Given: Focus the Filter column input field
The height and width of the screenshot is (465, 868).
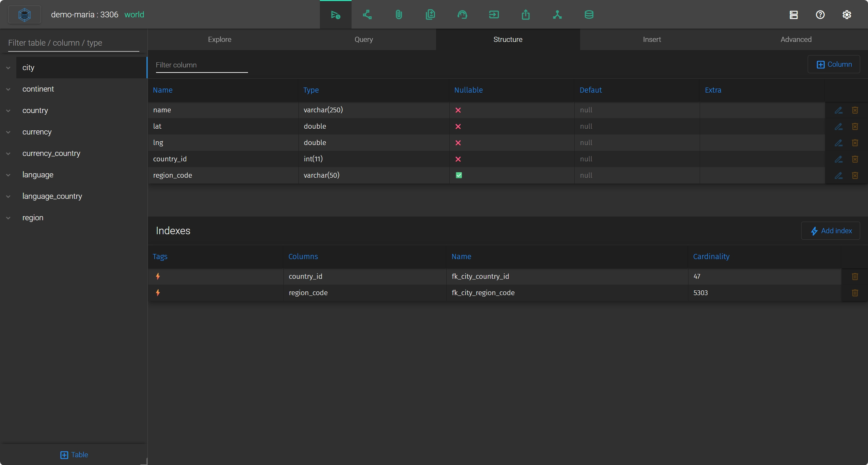Looking at the screenshot, I should click(201, 65).
